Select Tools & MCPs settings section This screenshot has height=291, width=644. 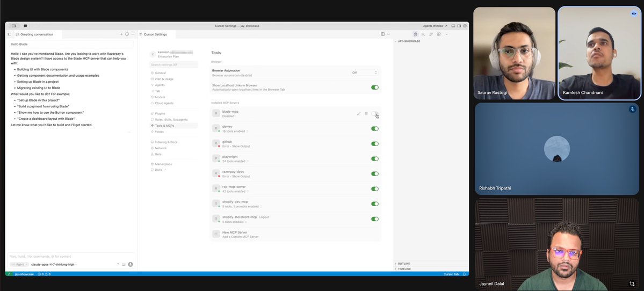click(x=173, y=126)
